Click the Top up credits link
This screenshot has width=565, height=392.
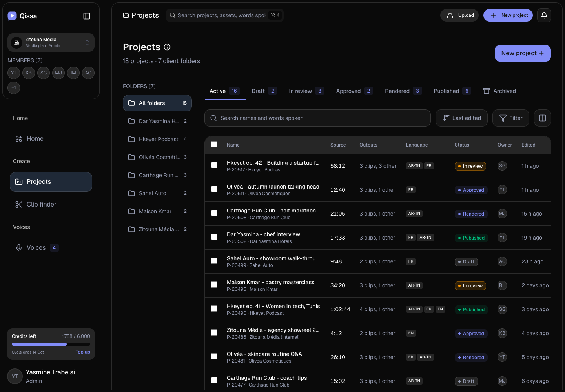point(83,352)
